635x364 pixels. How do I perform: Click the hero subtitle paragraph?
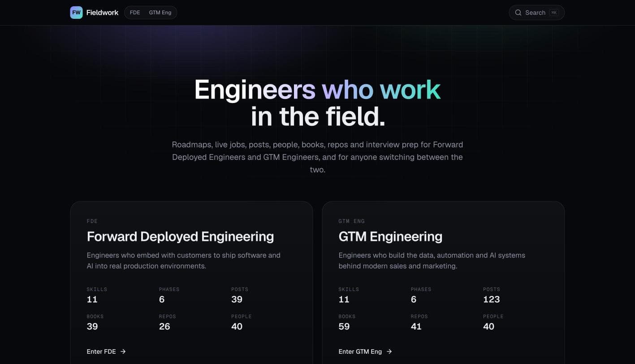(x=317, y=157)
